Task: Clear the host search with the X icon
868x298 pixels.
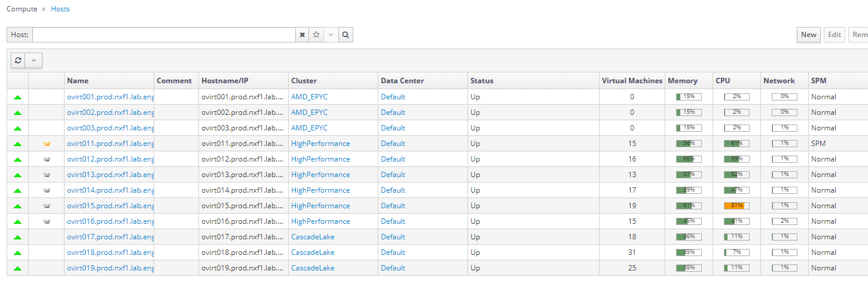Action: (302, 35)
